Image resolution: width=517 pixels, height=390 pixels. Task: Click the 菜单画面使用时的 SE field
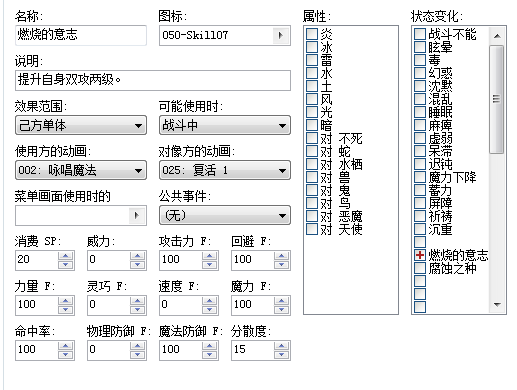[x=72, y=215]
